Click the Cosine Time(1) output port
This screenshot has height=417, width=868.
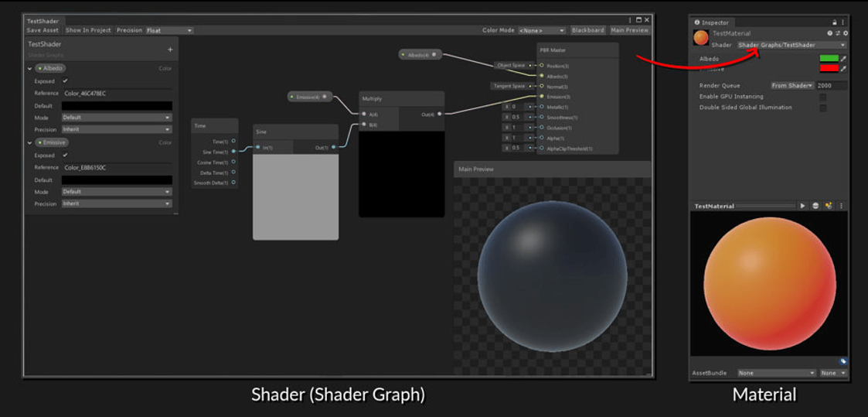[233, 162]
